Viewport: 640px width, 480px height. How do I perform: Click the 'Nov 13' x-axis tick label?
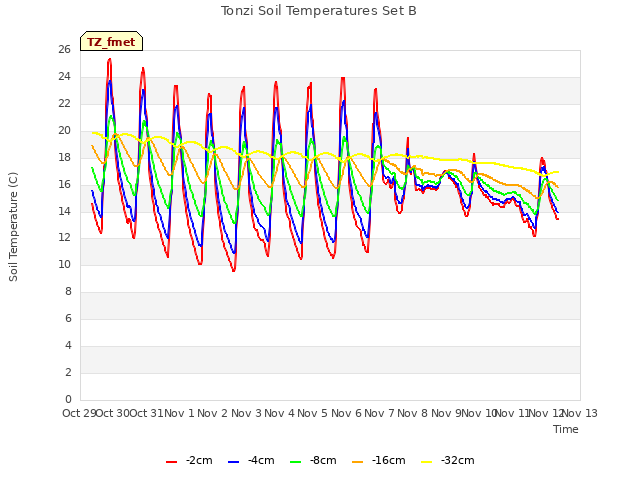(x=580, y=413)
